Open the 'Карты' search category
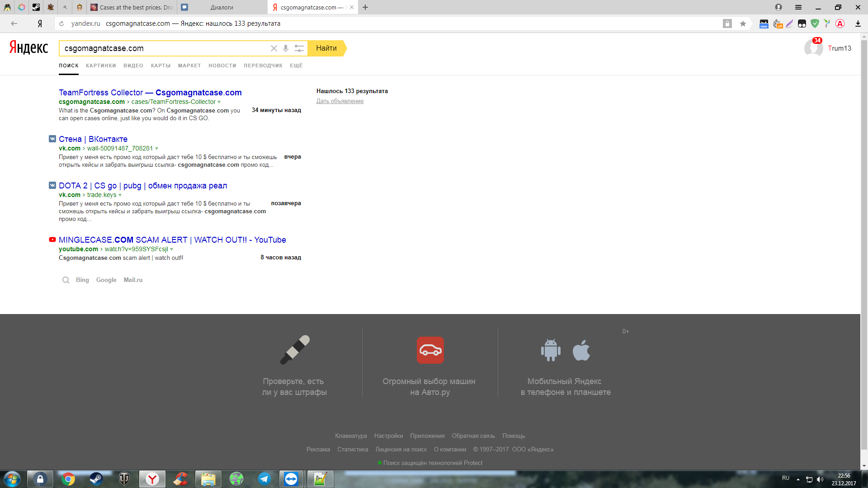Image resolution: width=868 pixels, height=488 pixels. (x=160, y=66)
